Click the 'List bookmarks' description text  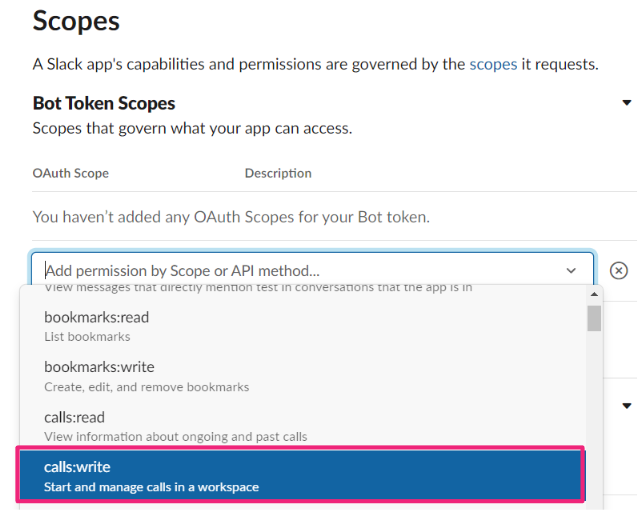pyautogui.click(x=87, y=336)
